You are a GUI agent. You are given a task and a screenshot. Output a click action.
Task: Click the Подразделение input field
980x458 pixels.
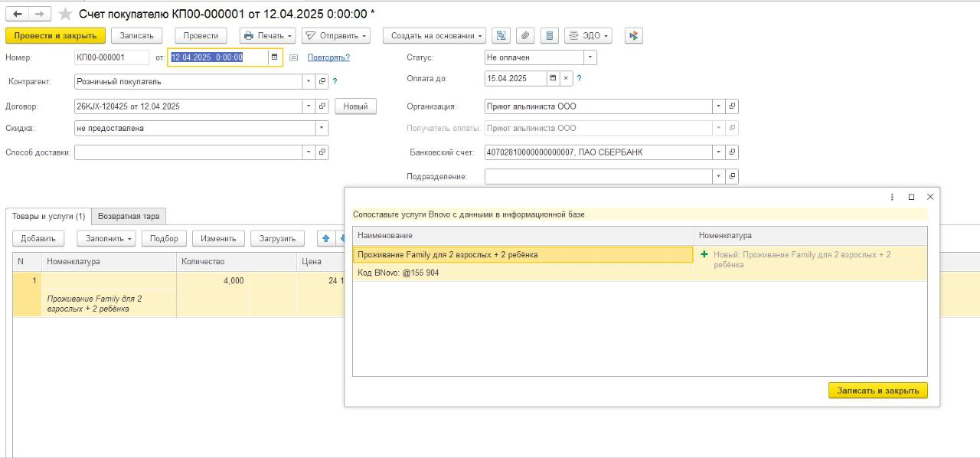click(x=599, y=176)
